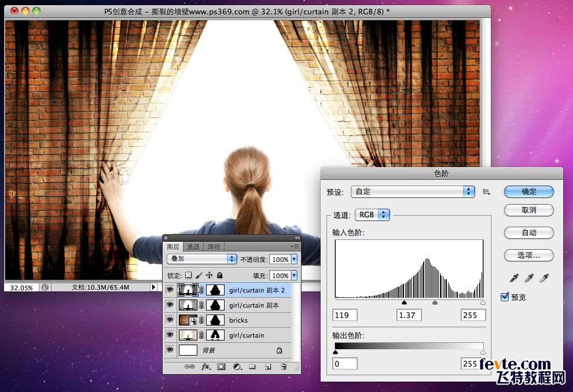Open the 填充 fill arrow
The image size is (573, 392).
tap(294, 275)
